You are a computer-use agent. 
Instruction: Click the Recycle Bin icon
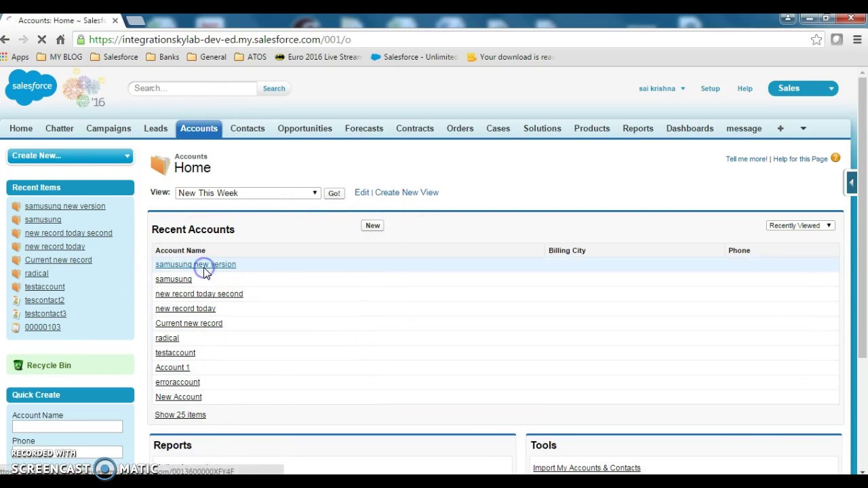(18, 365)
